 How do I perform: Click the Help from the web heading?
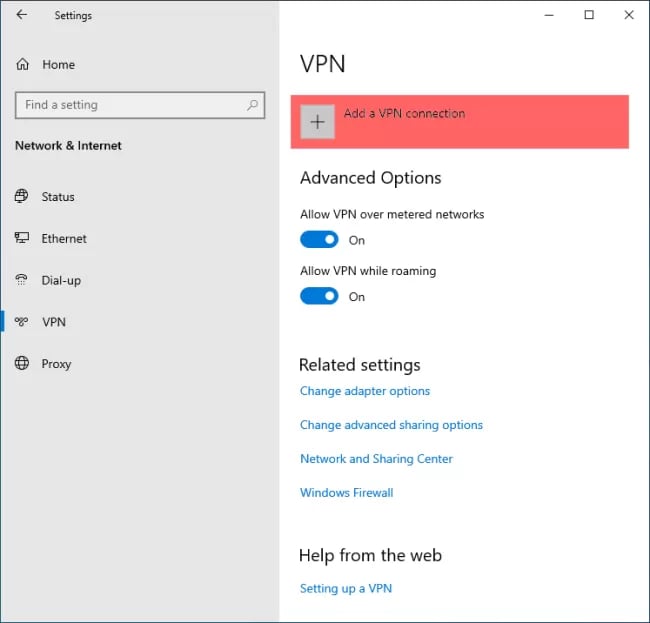(371, 555)
